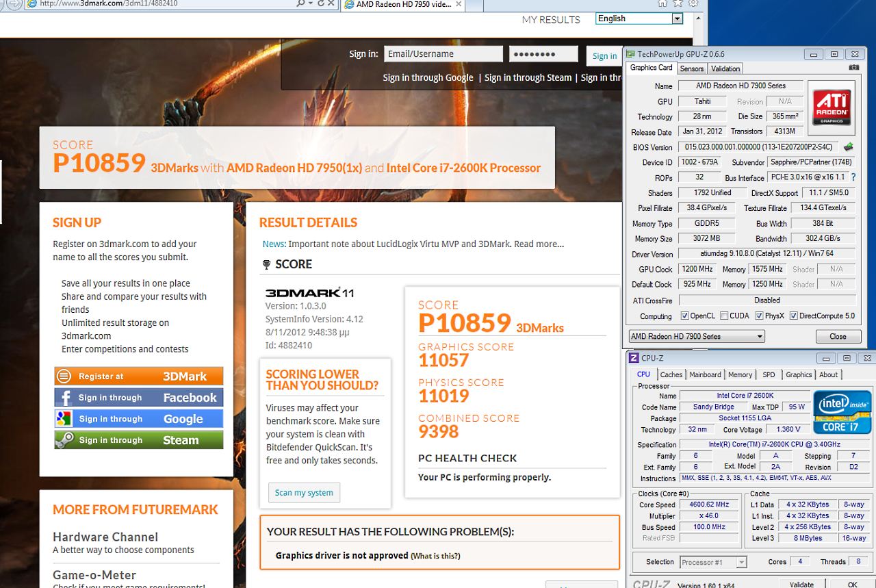
Task: Toggle the OpenCL checkbox
Action: coord(685,316)
